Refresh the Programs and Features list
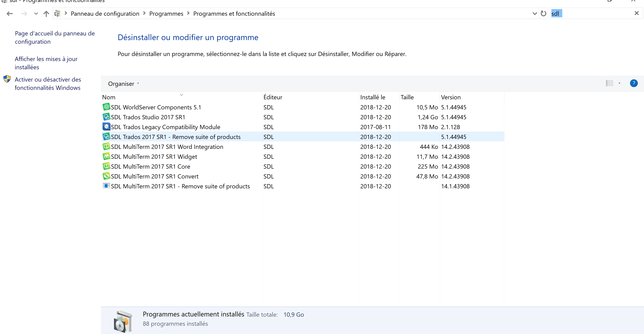Image resolution: width=644 pixels, height=334 pixels. 543,13
